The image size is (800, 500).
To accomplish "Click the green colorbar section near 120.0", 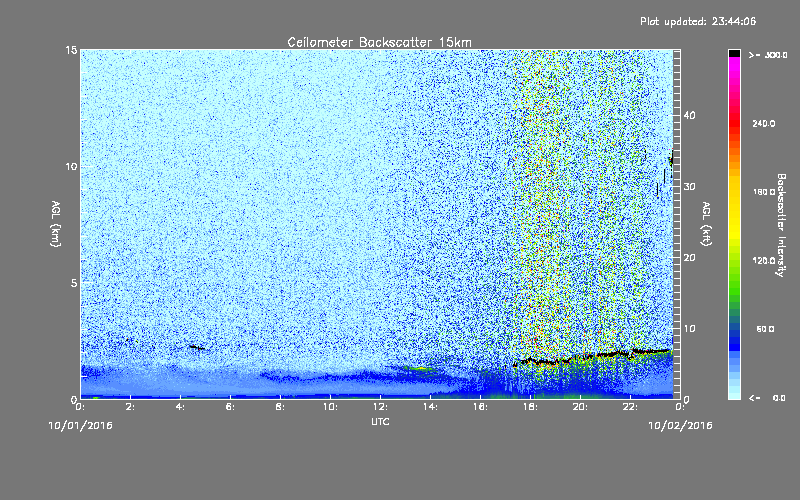I will point(734,261).
